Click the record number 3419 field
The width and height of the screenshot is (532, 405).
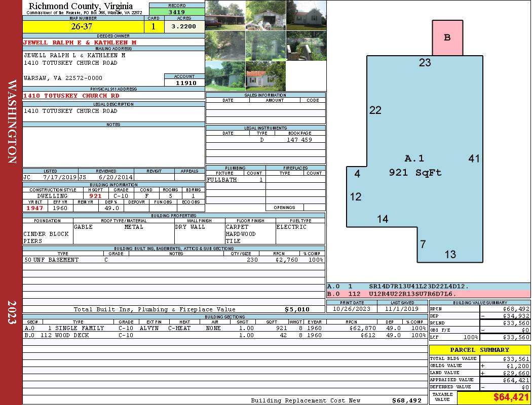[177, 12]
